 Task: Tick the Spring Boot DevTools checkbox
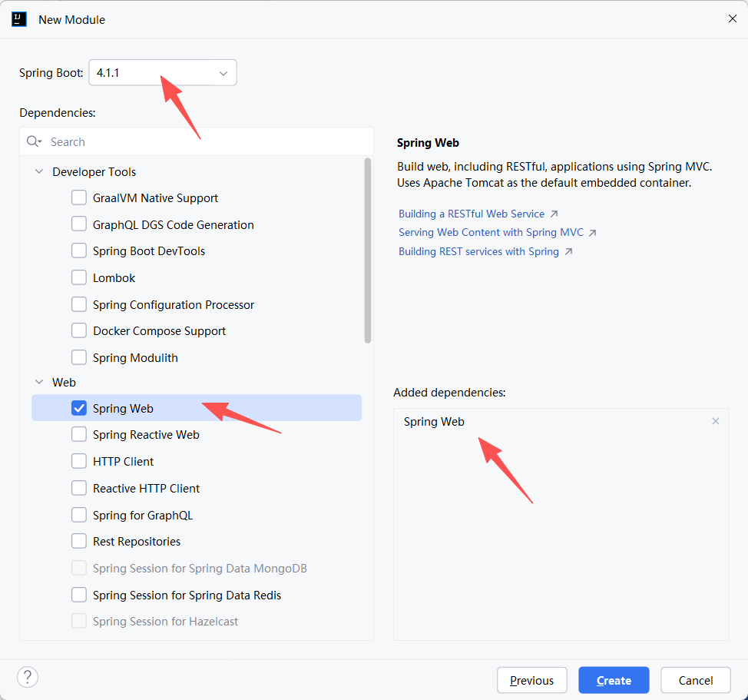point(78,250)
